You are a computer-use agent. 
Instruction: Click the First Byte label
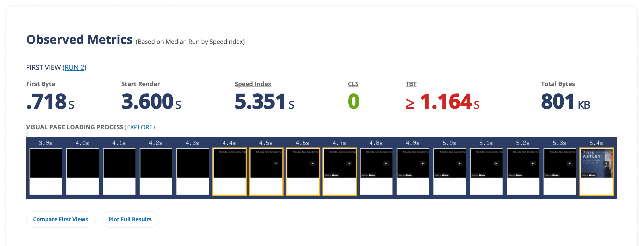(41, 84)
